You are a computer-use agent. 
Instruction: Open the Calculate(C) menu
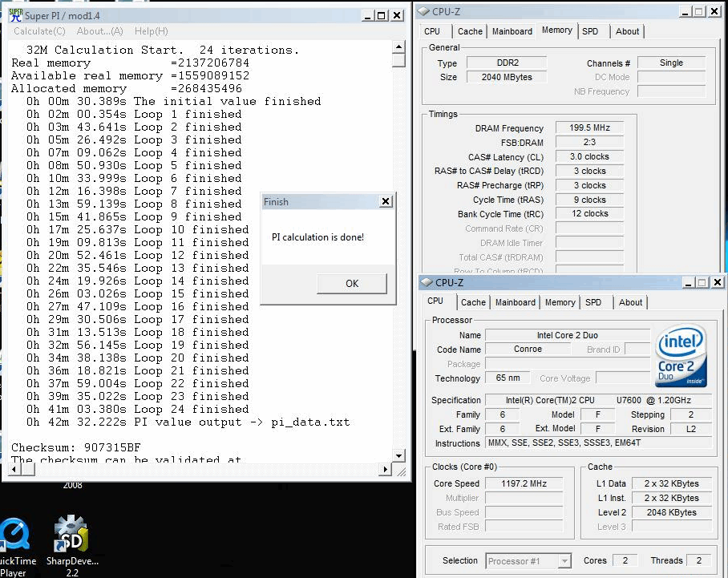pyautogui.click(x=39, y=31)
